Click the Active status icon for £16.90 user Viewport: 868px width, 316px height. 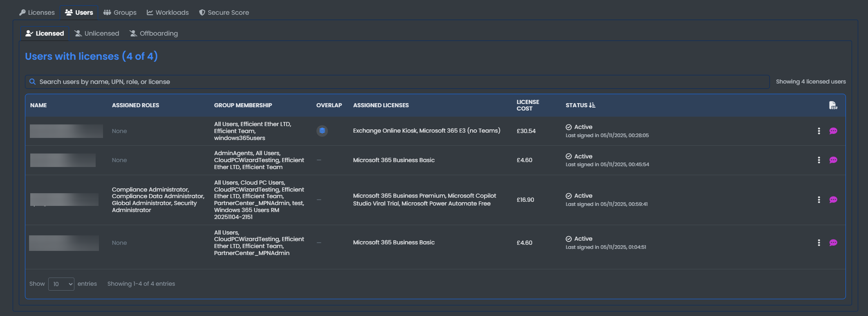click(569, 196)
